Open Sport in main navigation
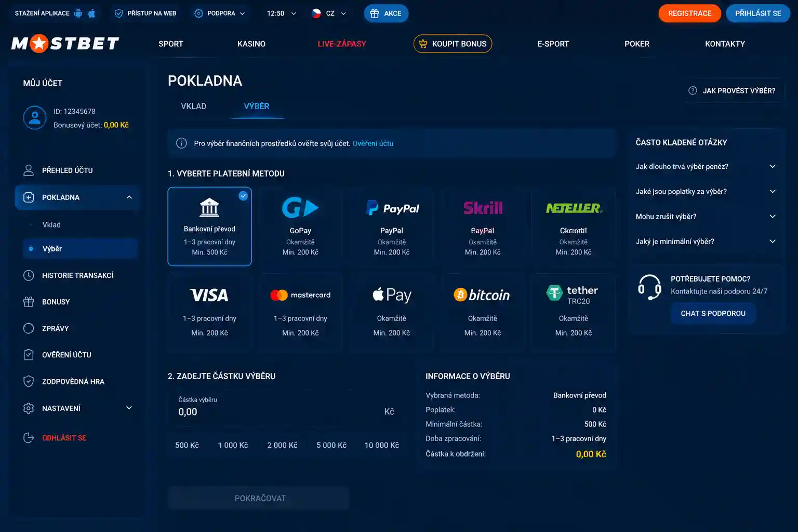This screenshot has width=798, height=532. tap(171, 44)
